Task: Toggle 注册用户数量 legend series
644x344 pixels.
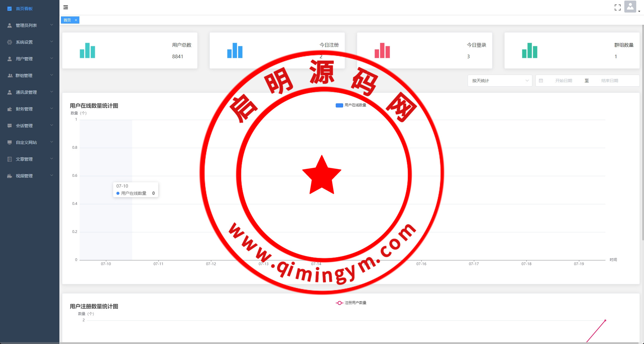Action: 351,303
